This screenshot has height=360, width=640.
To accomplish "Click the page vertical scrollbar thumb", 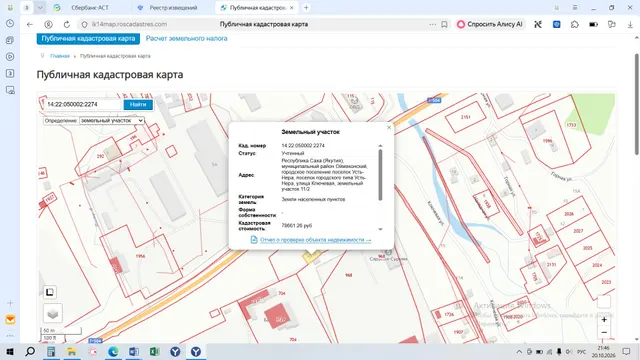I will 637,104.
